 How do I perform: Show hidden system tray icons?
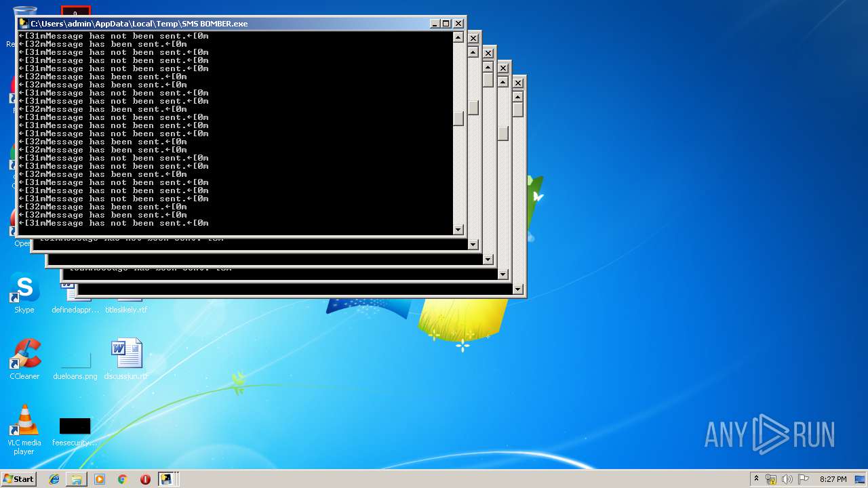[756, 479]
